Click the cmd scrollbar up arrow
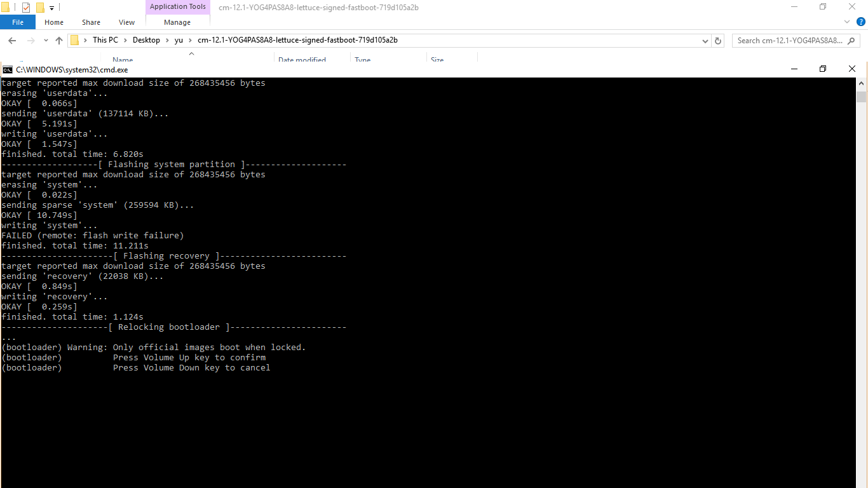The width and height of the screenshot is (868, 488). [861, 83]
